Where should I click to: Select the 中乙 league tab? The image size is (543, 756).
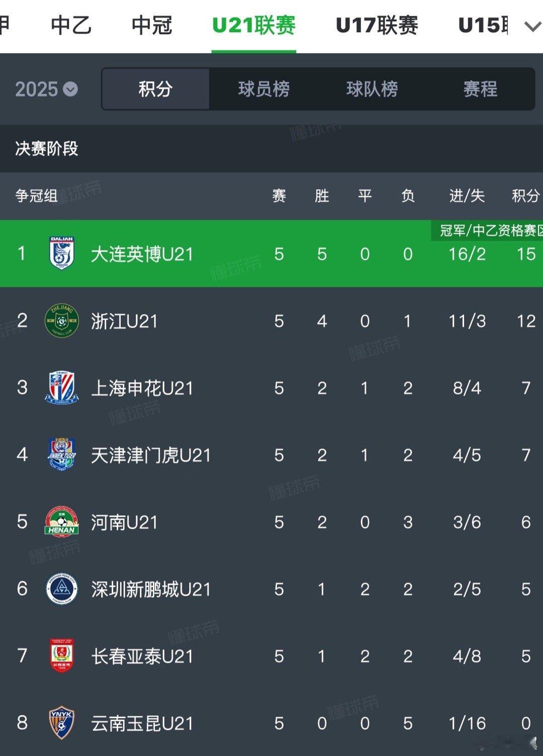click(71, 25)
